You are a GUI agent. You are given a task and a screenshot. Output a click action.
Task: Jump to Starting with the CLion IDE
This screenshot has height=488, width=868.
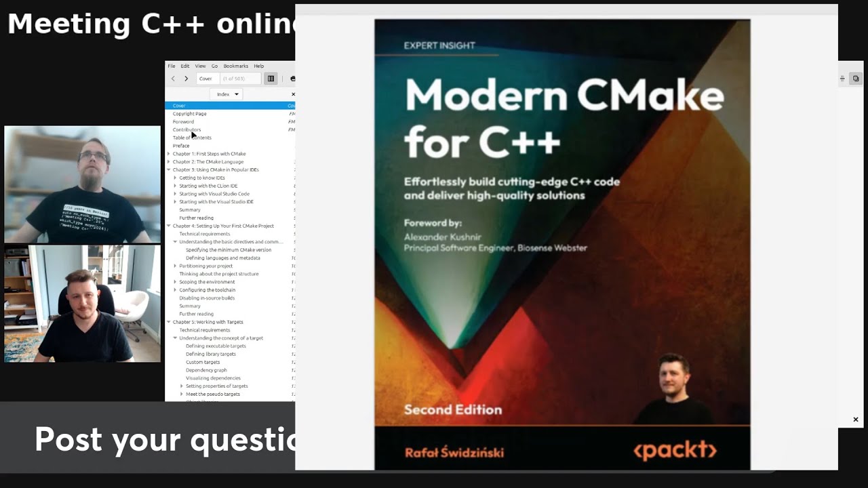[x=208, y=186]
